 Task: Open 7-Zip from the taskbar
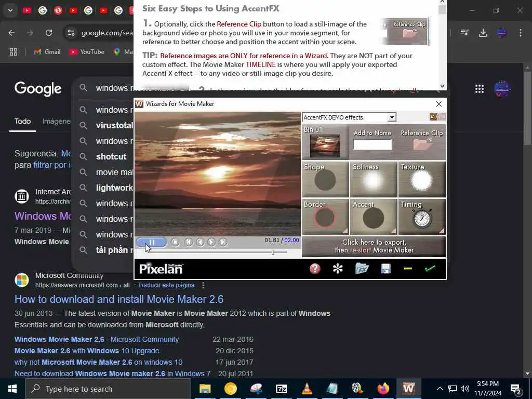click(x=281, y=389)
